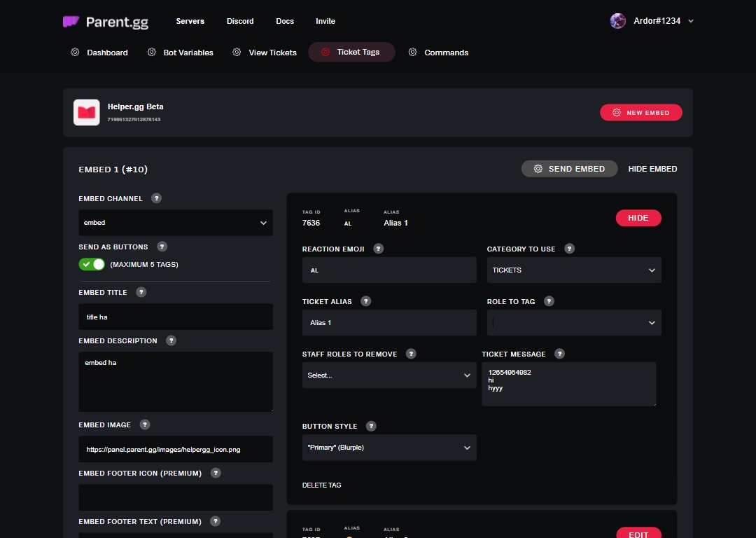Click the Reaction Emoji field
This screenshot has height=538, width=756.
click(389, 270)
